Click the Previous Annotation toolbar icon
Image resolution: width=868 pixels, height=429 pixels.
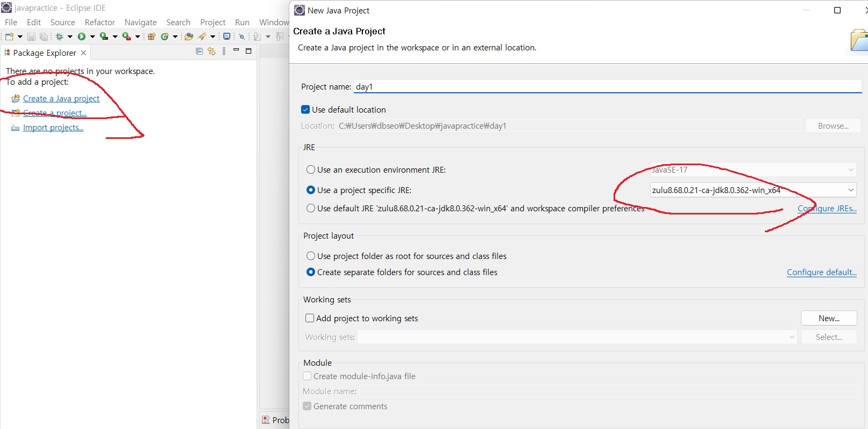(x=279, y=36)
